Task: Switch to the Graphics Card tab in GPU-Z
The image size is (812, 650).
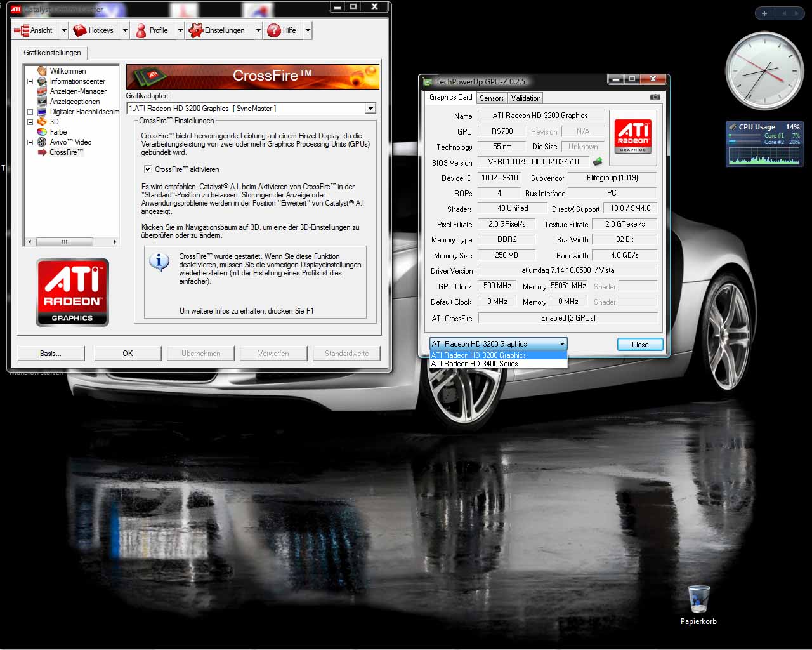Action: click(x=450, y=97)
